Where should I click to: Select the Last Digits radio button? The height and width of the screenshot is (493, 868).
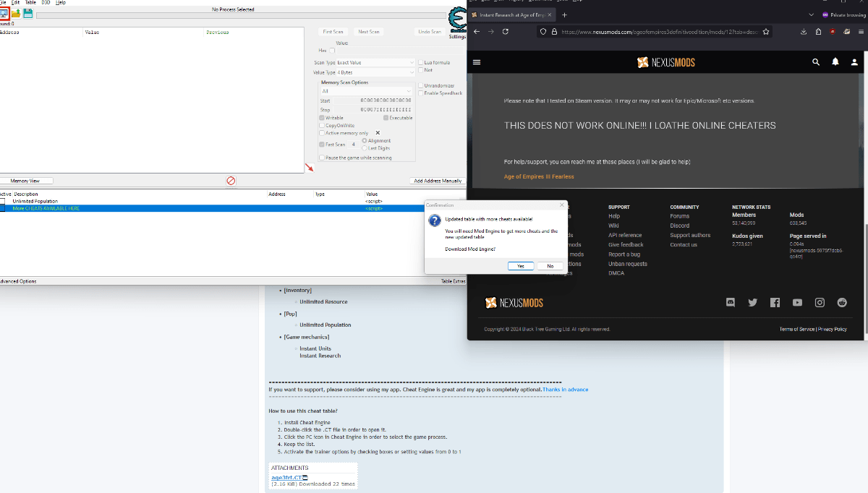click(x=365, y=148)
